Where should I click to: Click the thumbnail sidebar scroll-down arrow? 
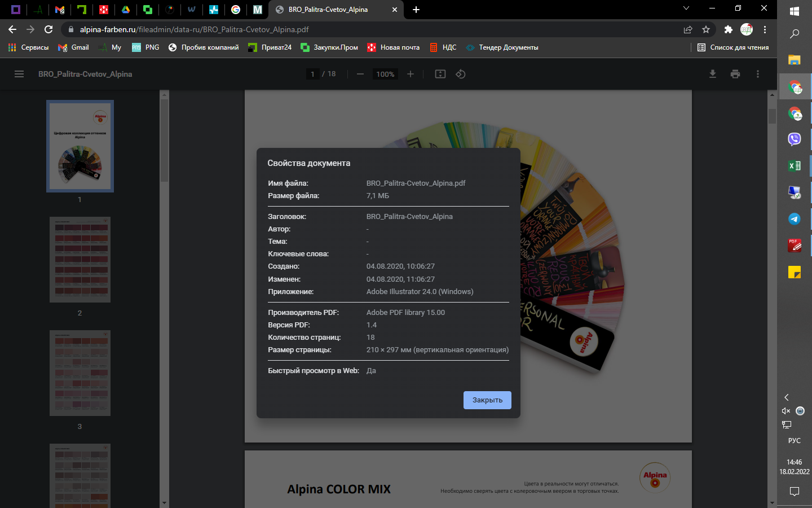coord(164,503)
